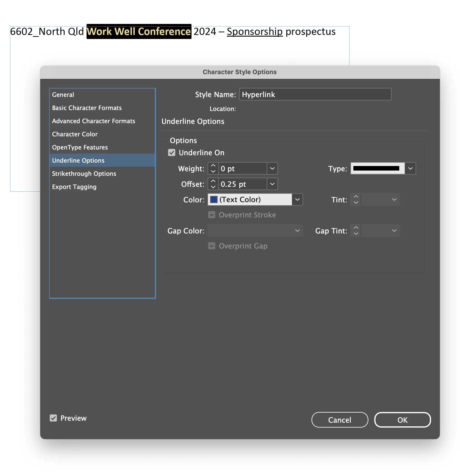This screenshot has width=460, height=476.
Task: Open the Weight value dropdown
Action: (x=272, y=169)
